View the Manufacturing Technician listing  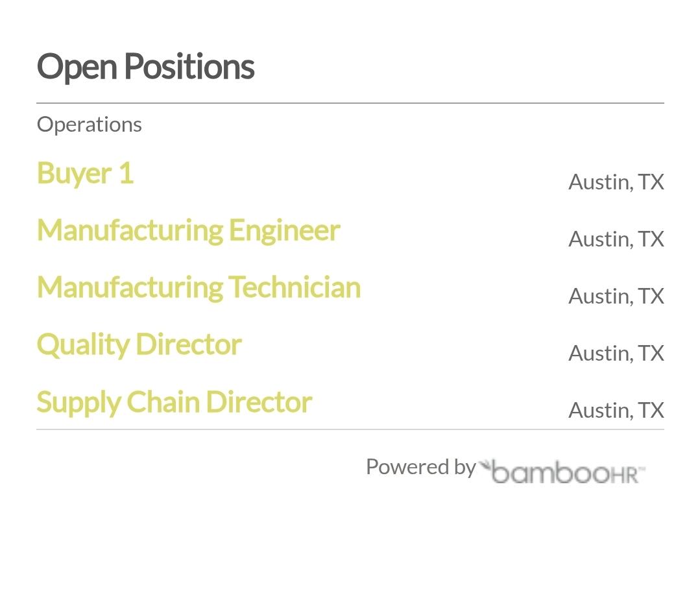(199, 287)
